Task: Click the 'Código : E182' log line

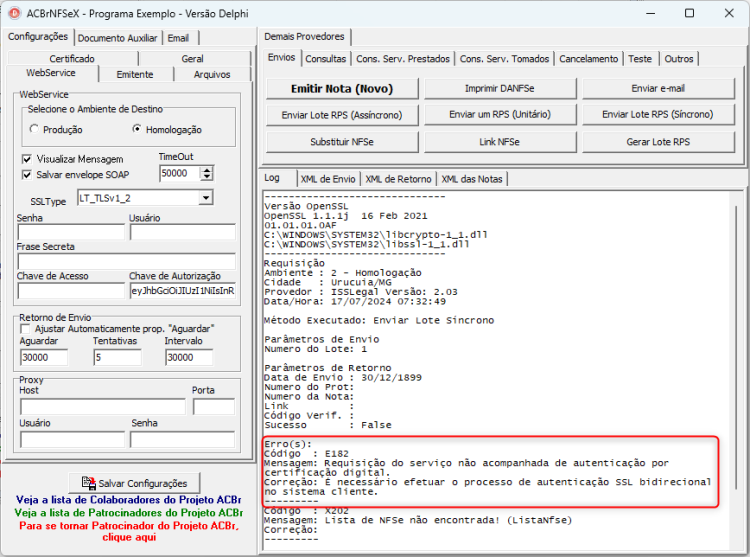Action: (x=306, y=454)
